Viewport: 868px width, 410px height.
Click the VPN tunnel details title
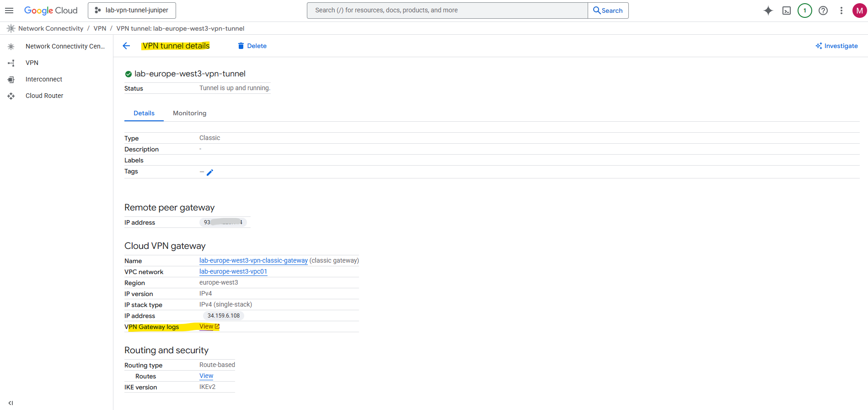coord(176,46)
